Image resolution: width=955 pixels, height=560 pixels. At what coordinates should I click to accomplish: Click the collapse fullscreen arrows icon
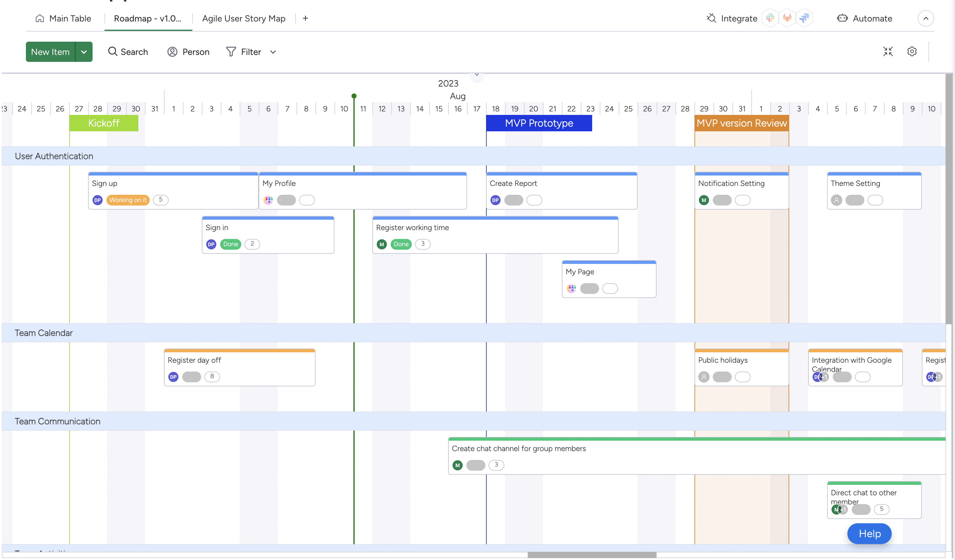[887, 51]
